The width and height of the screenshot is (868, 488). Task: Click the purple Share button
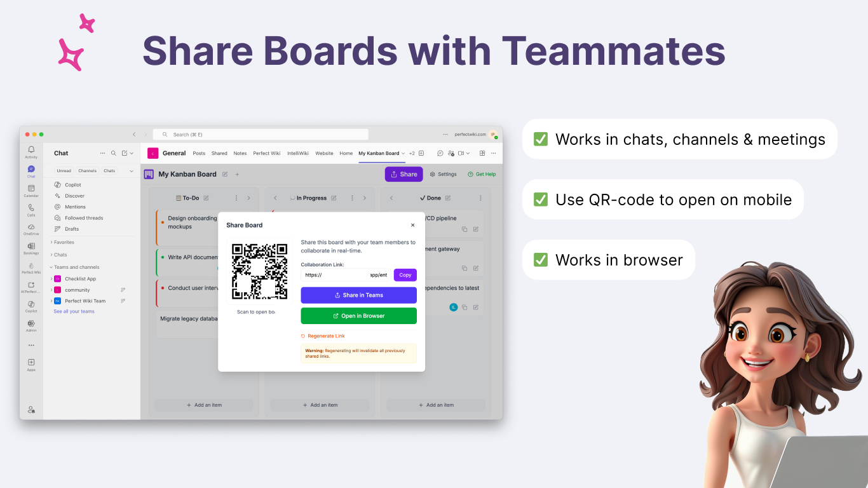404,174
